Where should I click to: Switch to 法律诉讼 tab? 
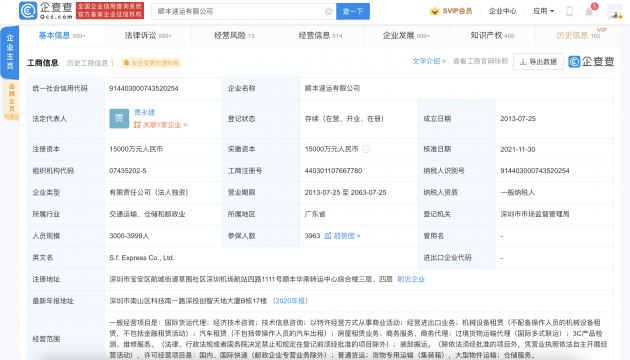148,35
